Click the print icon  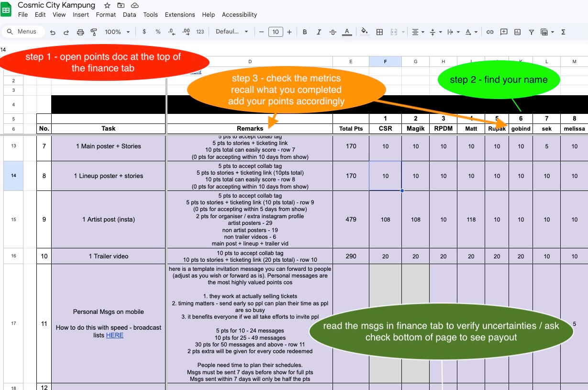[80, 32]
